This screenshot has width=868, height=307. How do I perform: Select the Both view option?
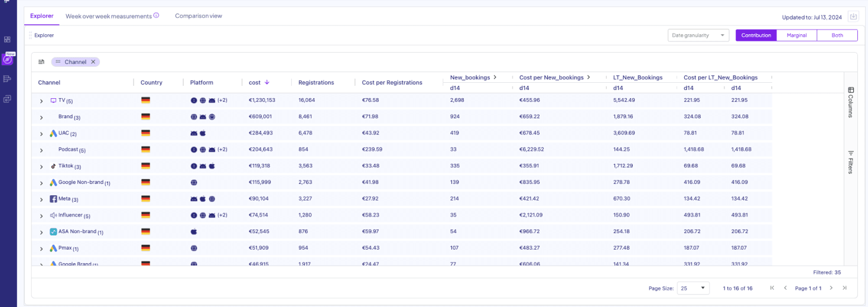[837, 35]
